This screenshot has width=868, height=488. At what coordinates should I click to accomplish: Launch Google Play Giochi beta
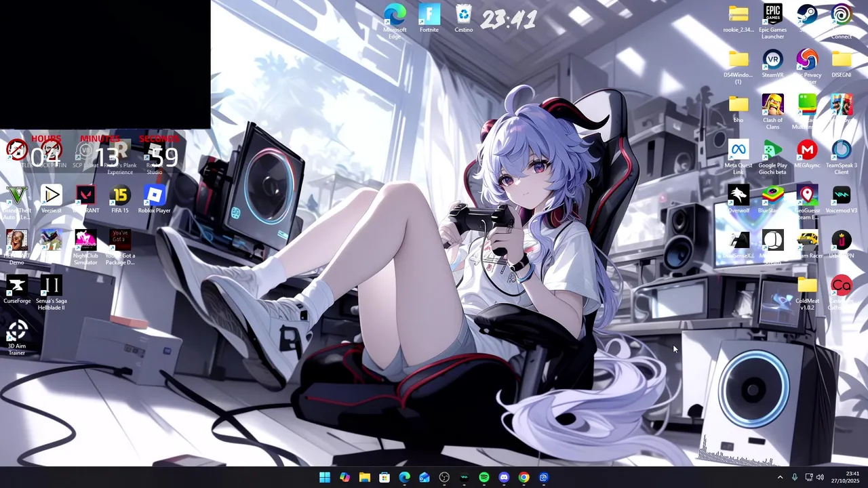coord(772,157)
